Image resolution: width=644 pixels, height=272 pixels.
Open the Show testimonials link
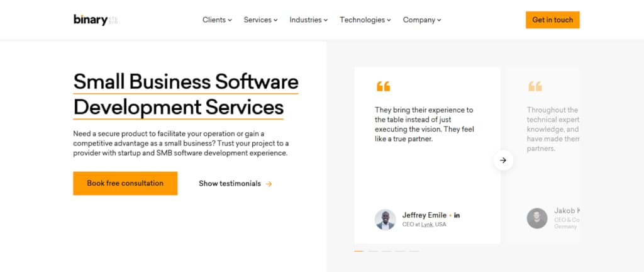235,184
